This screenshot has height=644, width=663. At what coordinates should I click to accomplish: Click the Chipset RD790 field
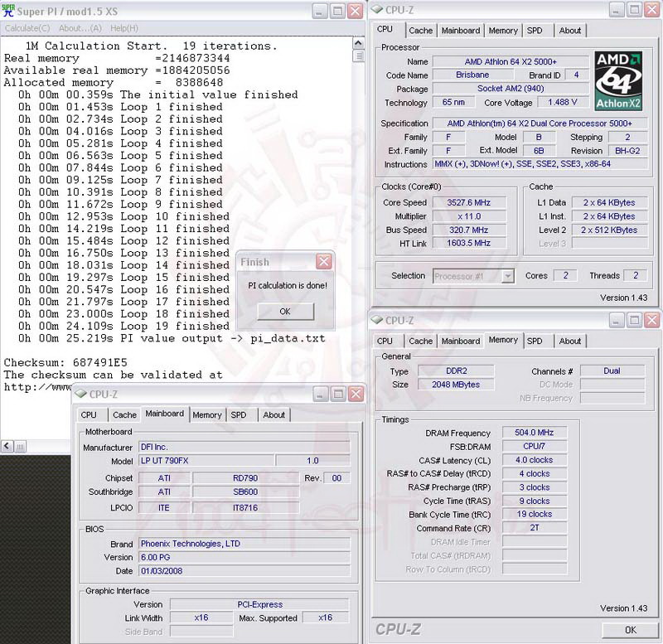pos(245,478)
